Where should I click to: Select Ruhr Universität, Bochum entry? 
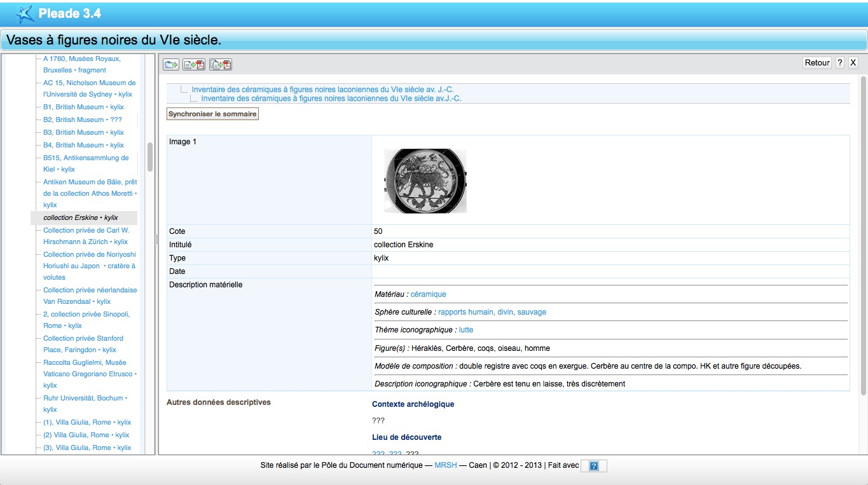pos(85,404)
